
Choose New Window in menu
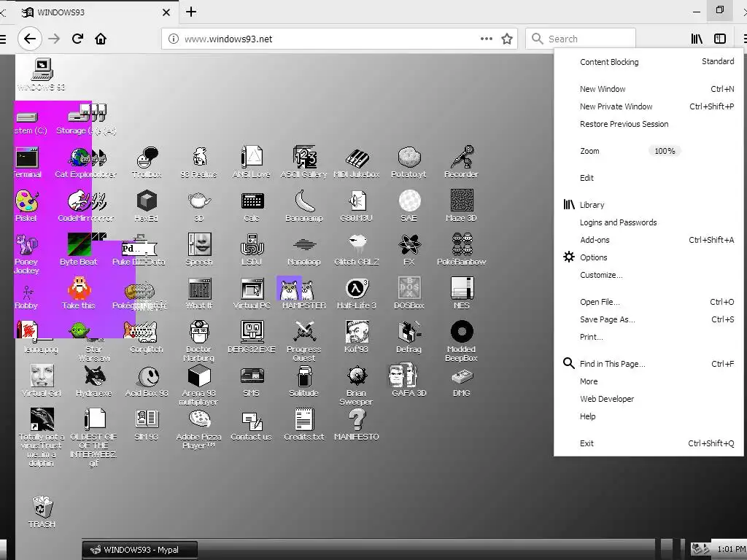[x=649, y=89]
